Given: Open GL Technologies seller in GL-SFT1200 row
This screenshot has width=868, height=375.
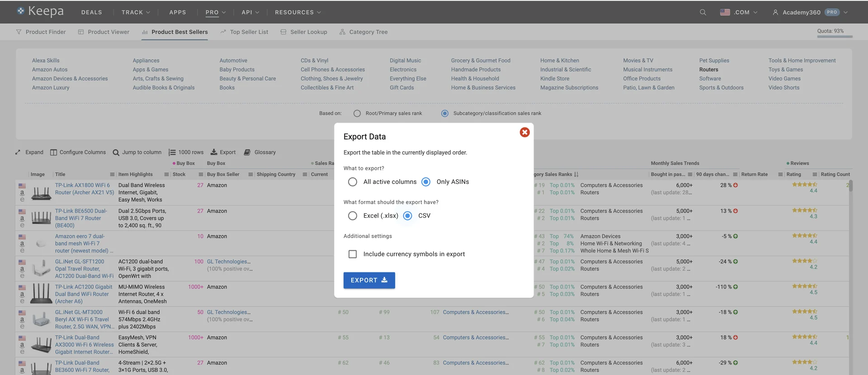Looking at the screenshot, I should 229,262.
